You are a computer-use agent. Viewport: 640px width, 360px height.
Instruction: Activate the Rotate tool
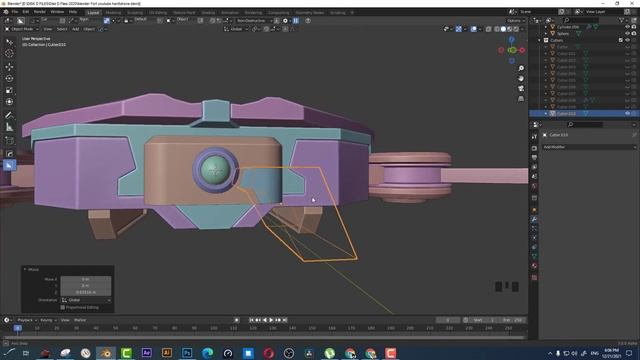[9, 78]
